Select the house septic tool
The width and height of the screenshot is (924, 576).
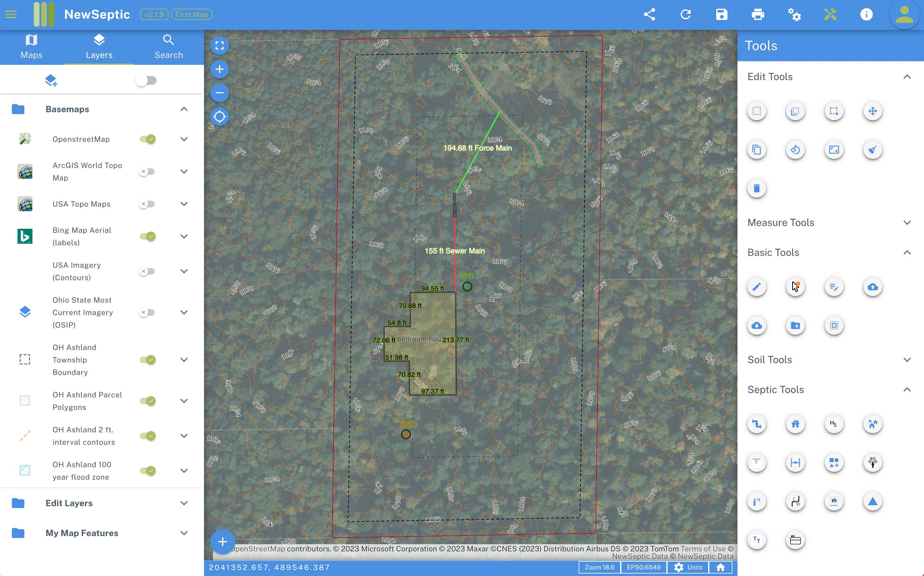point(795,424)
